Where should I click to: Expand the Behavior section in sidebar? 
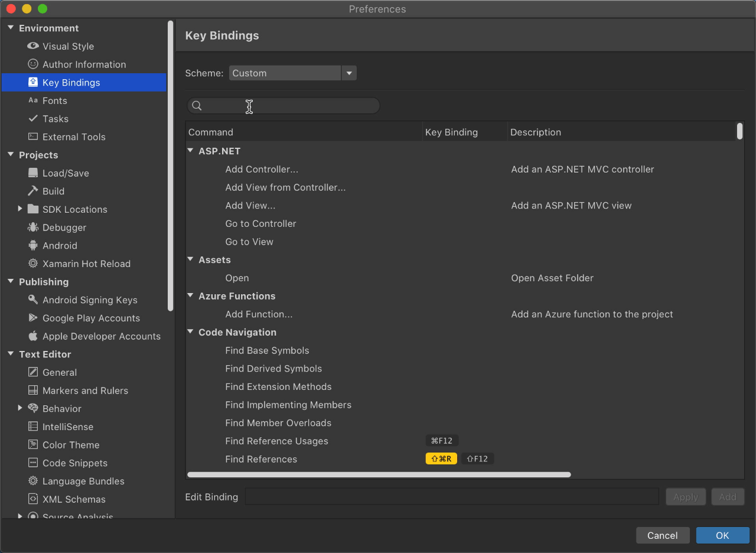tap(20, 408)
